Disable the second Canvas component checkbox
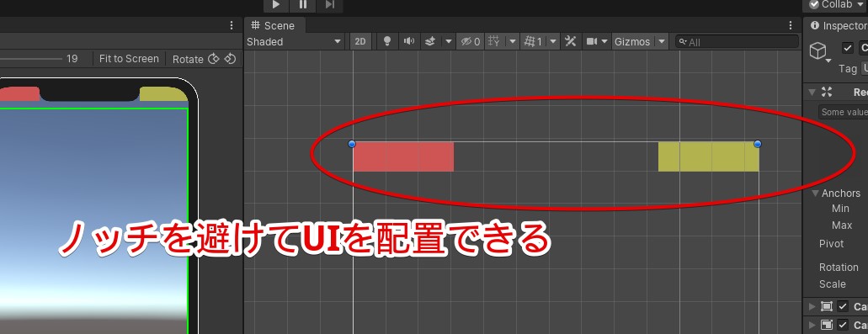Viewport: 868px width, 334px height. (843, 325)
